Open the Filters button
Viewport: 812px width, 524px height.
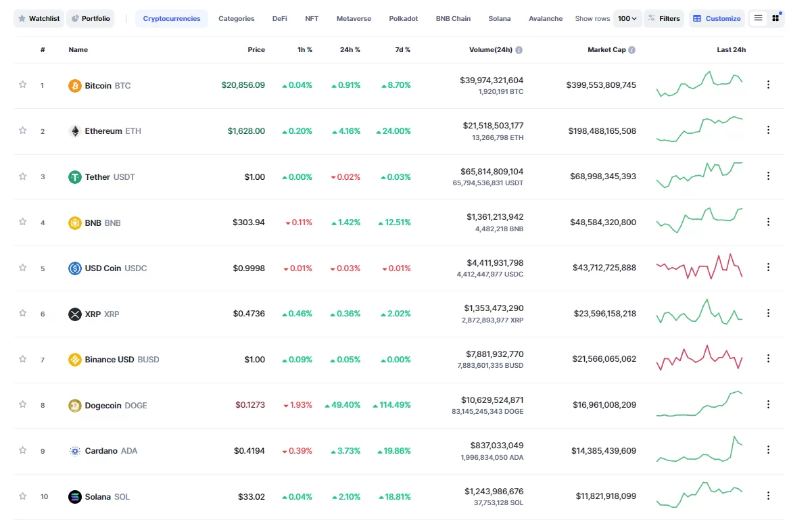pyautogui.click(x=663, y=19)
